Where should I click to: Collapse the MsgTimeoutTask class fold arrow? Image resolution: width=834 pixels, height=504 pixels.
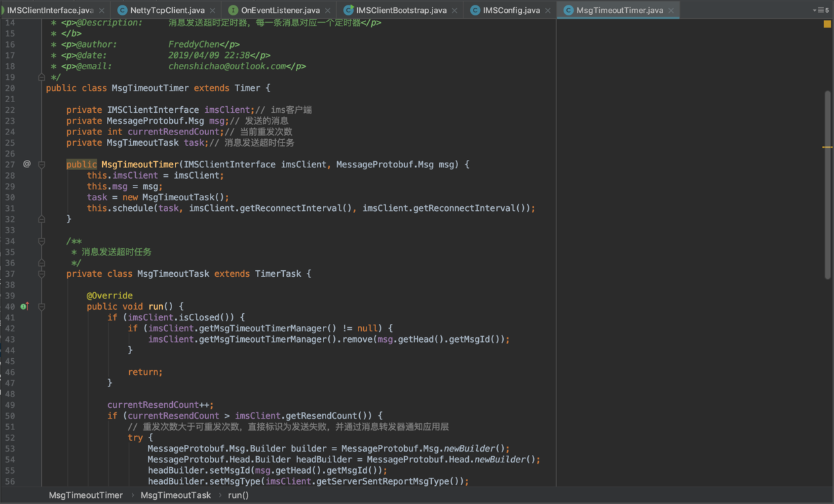coord(41,274)
